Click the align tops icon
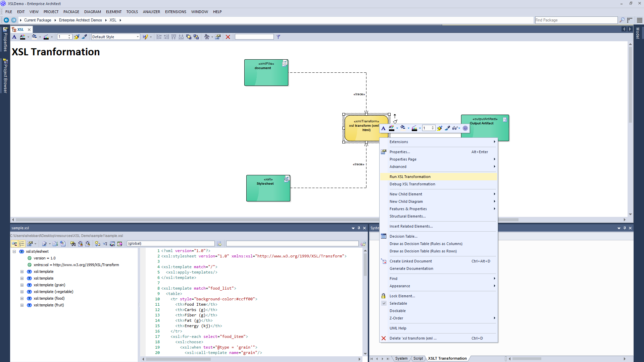 [x=174, y=37]
